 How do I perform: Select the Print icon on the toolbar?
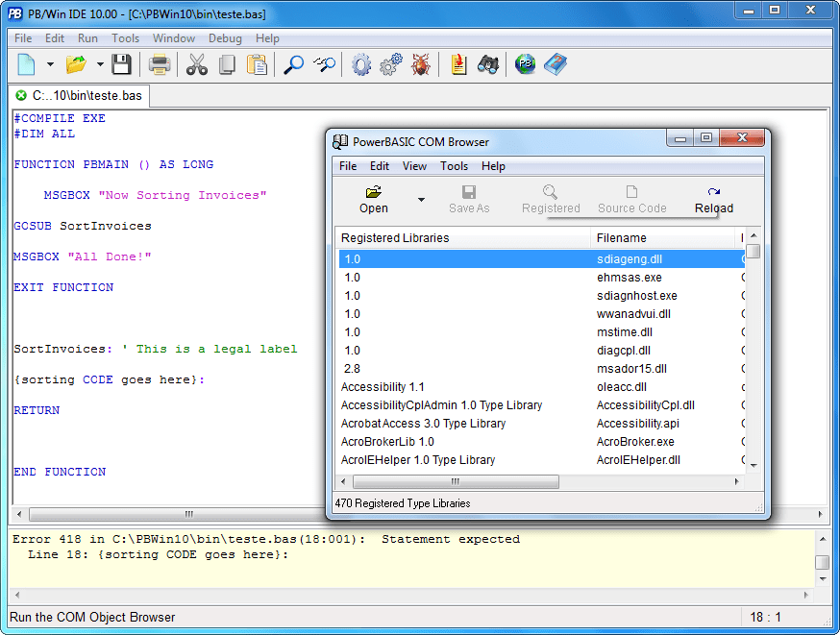[159, 63]
